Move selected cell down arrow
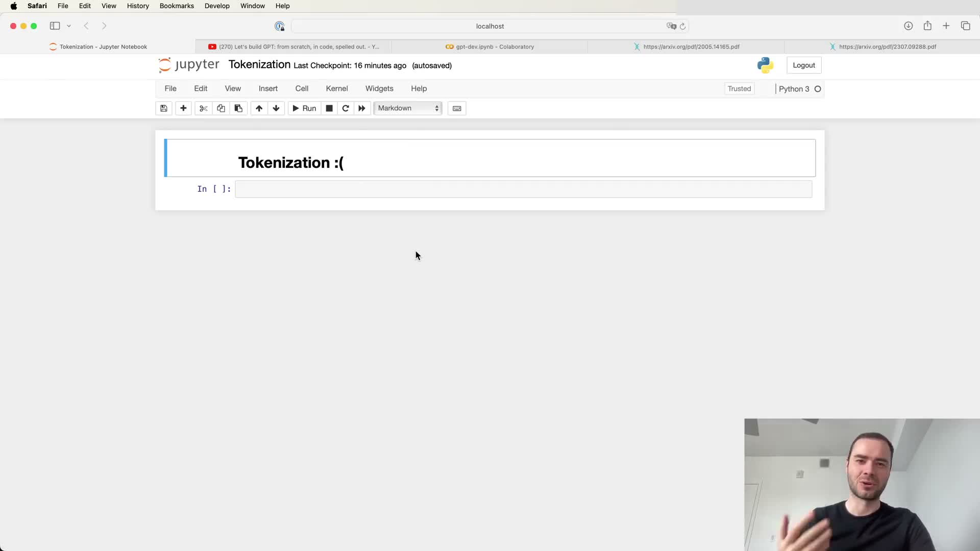 [x=276, y=108]
